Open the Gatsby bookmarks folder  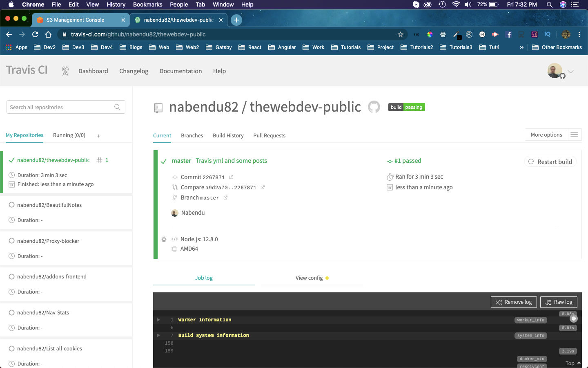pos(218,47)
